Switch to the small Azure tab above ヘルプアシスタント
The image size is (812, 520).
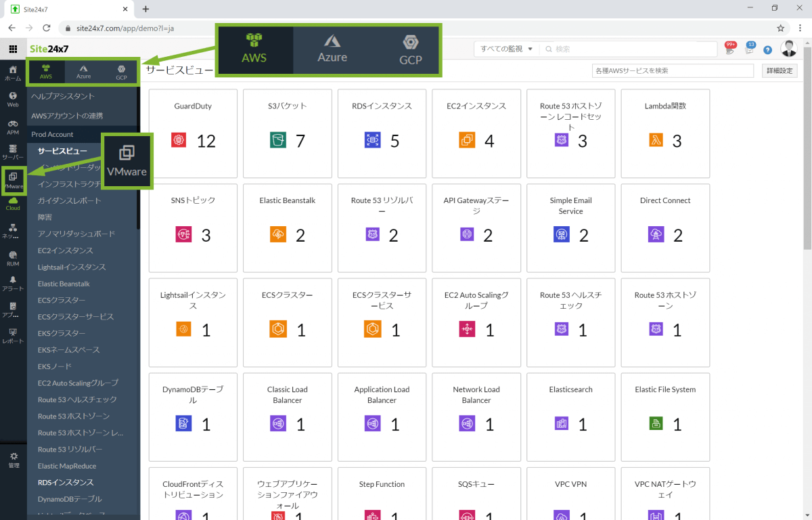pyautogui.click(x=83, y=72)
